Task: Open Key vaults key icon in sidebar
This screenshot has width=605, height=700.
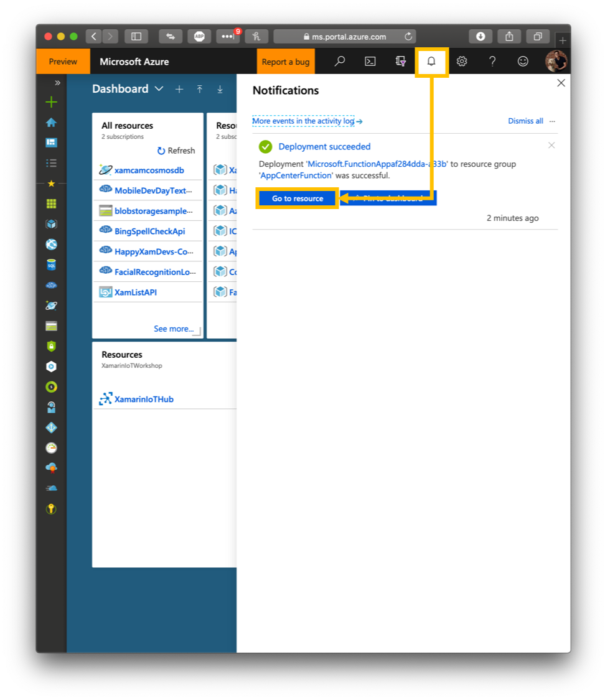Action: (x=51, y=509)
